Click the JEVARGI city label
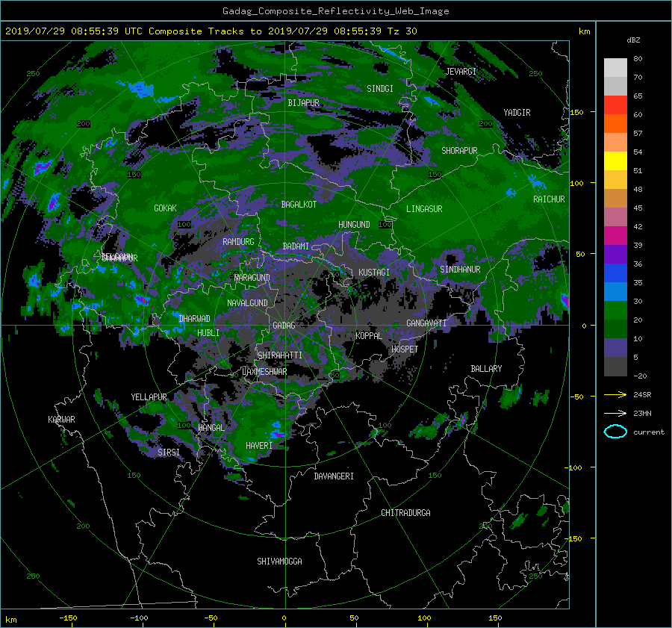 click(461, 72)
